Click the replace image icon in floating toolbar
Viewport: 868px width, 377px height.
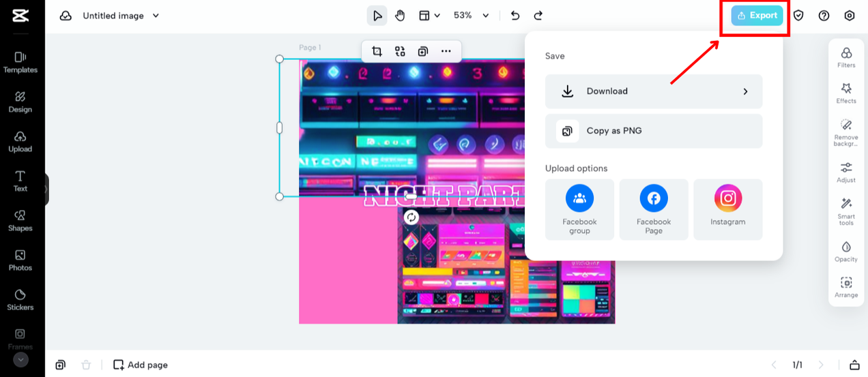tap(400, 51)
